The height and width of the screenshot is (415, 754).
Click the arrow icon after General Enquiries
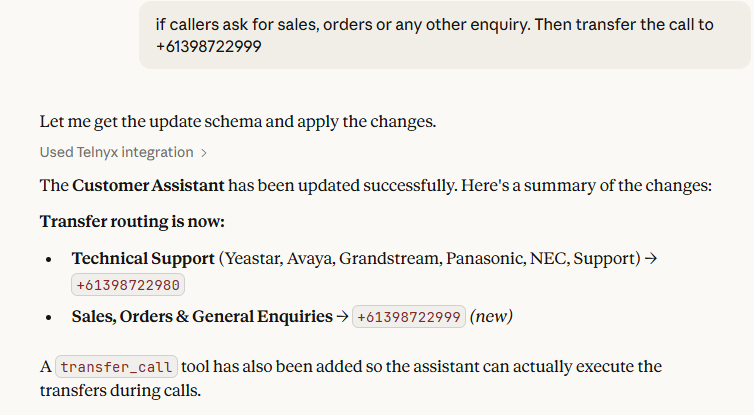coord(342,316)
